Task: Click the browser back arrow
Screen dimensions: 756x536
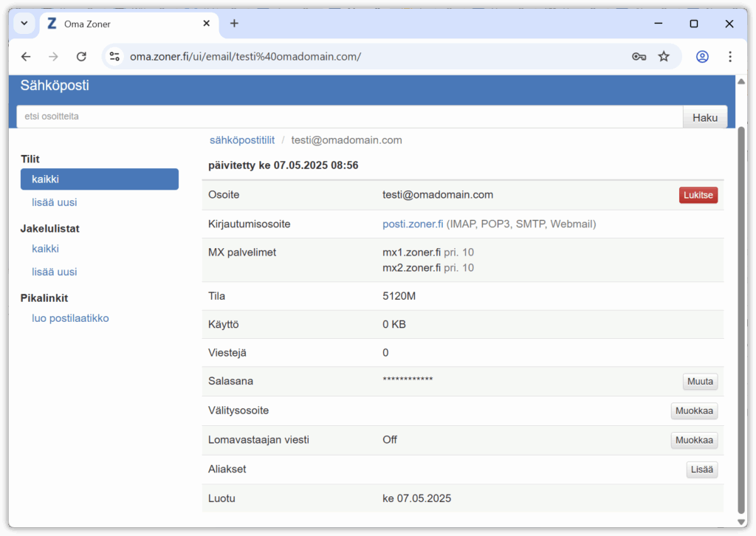Action: tap(26, 57)
